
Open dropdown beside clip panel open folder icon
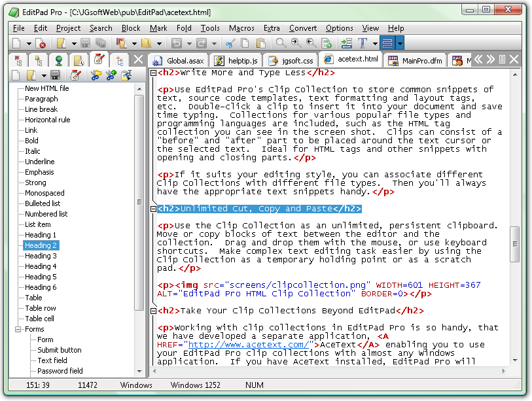click(x=44, y=76)
